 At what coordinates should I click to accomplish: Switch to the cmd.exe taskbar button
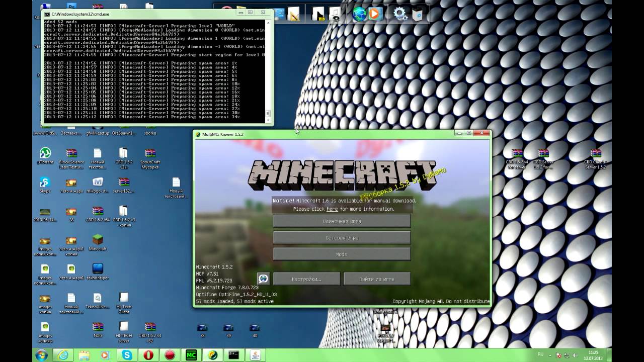pos(233,355)
